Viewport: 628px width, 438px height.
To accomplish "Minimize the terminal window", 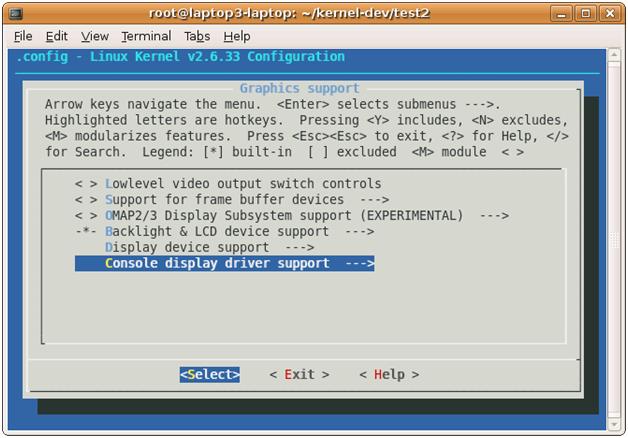I will [566, 13].
